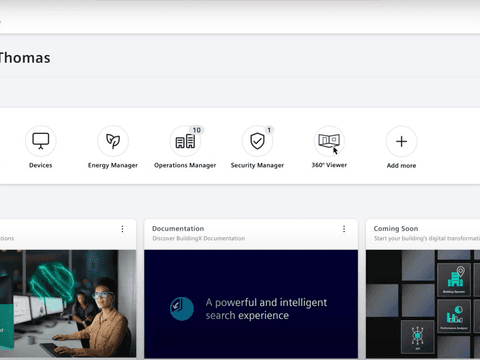The height and width of the screenshot is (360, 480).
Task: Click the document search circle icon
Action: (182, 309)
